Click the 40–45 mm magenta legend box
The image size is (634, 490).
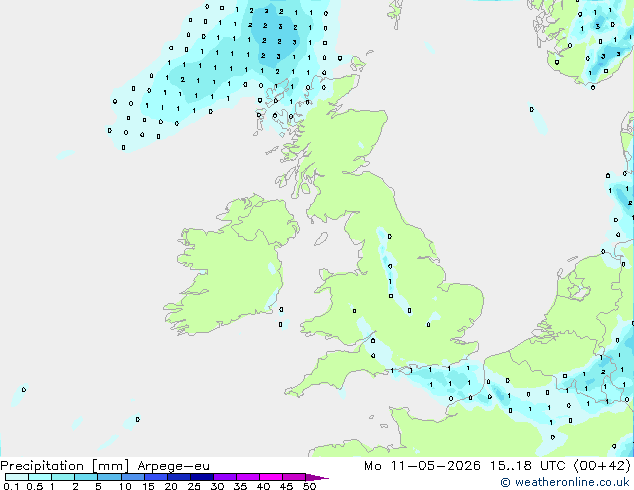pos(271,477)
